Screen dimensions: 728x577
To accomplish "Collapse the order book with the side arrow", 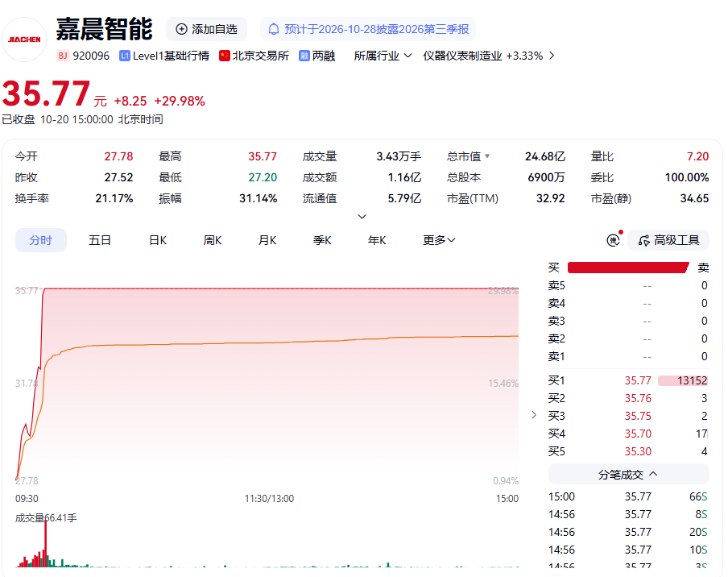I will coord(534,415).
